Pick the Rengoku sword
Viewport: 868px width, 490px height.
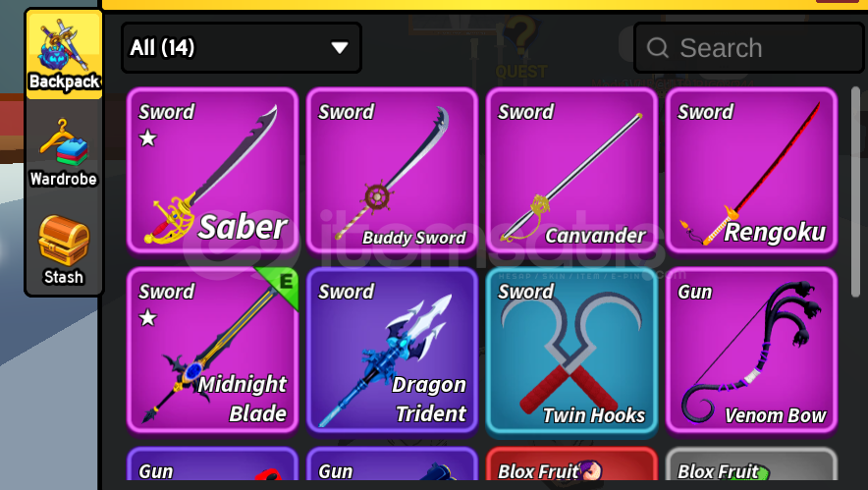point(751,171)
